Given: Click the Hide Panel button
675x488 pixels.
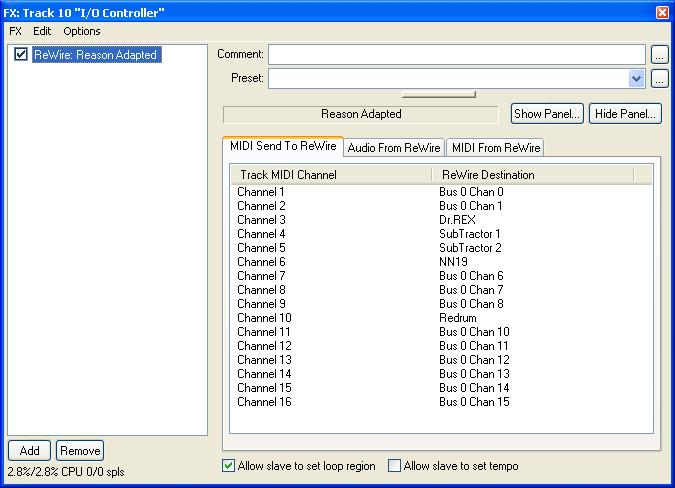Looking at the screenshot, I should click(625, 114).
